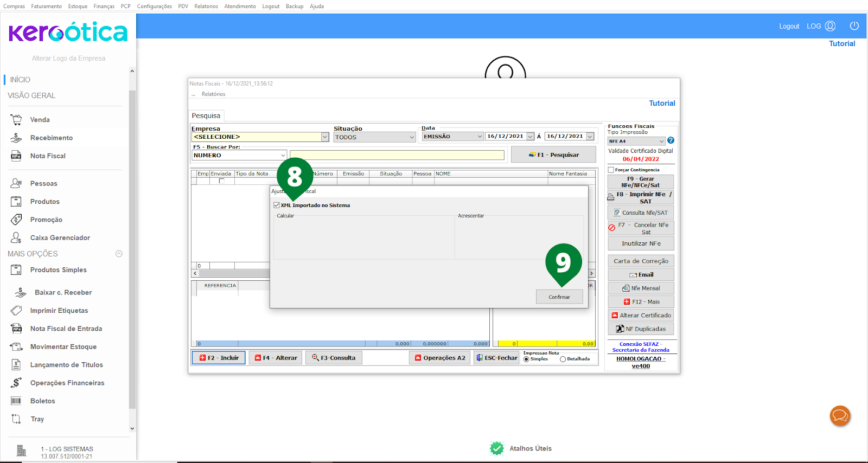Open the end date picker arrow
This screenshot has width=868, height=463.
pos(590,137)
